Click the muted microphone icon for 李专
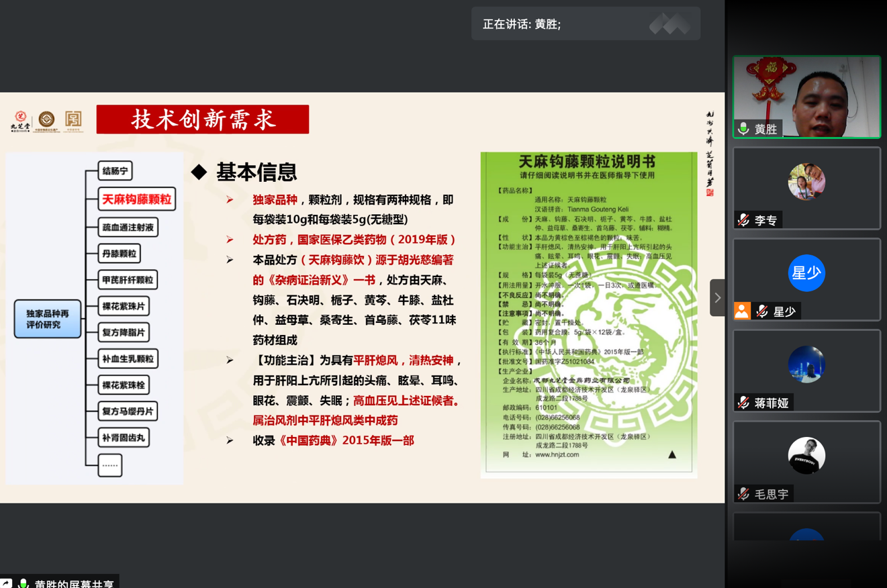887x588 pixels. 743,219
